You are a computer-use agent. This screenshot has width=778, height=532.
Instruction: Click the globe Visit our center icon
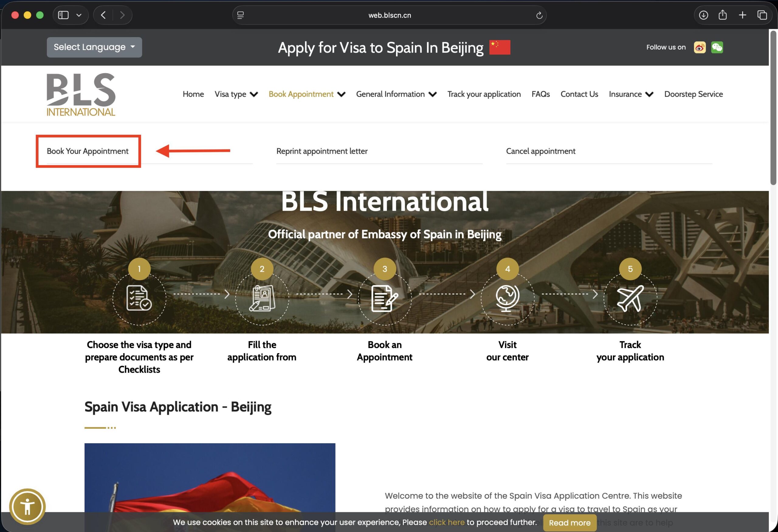point(508,298)
